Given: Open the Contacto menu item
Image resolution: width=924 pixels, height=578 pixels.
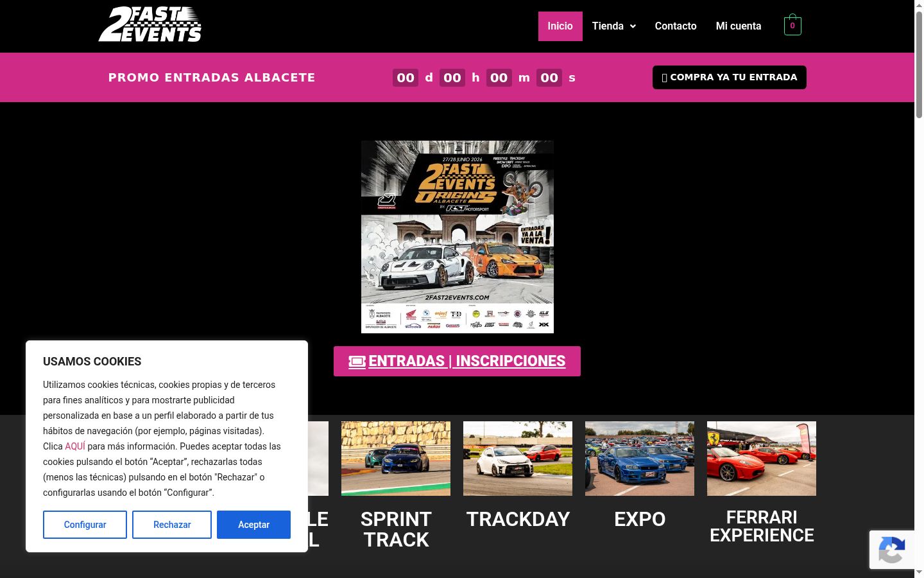Looking at the screenshot, I should pyautogui.click(x=676, y=26).
